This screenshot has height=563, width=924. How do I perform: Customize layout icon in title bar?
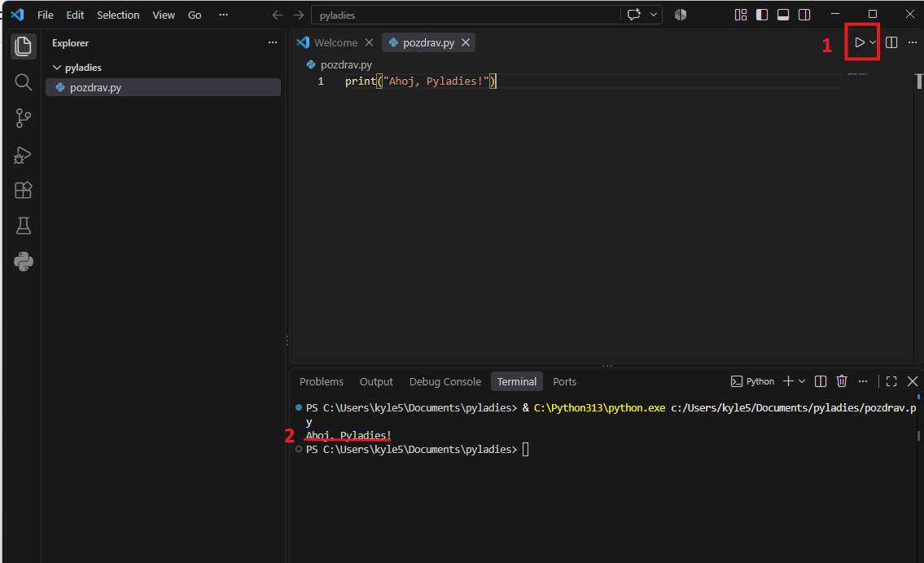click(741, 15)
